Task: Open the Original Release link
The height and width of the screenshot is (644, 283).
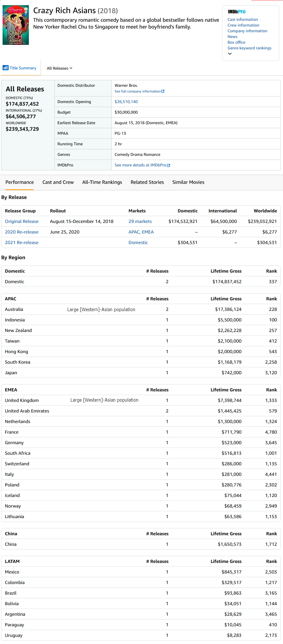Action: [x=22, y=221]
